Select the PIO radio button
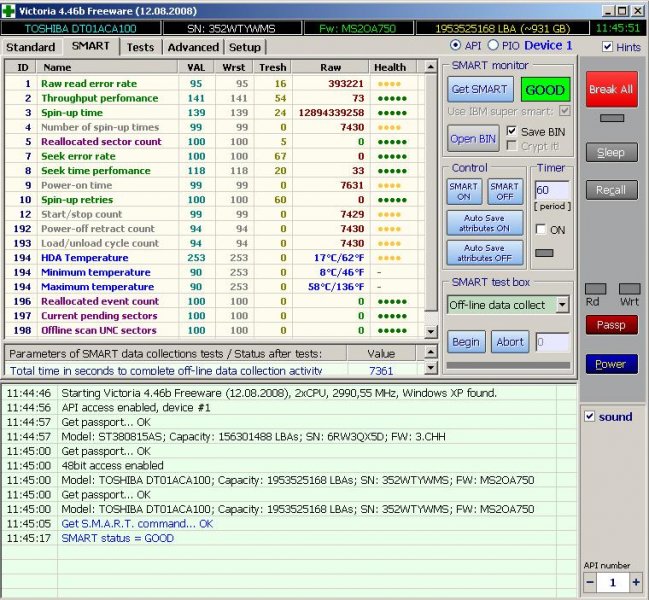This screenshot has height=600, width=649. 493,46
